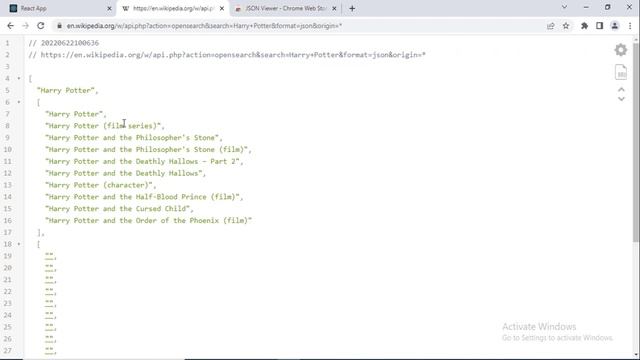Click the vertical scrollbar thumb
The width and height of the screenshot is (640, 360).
636,141
